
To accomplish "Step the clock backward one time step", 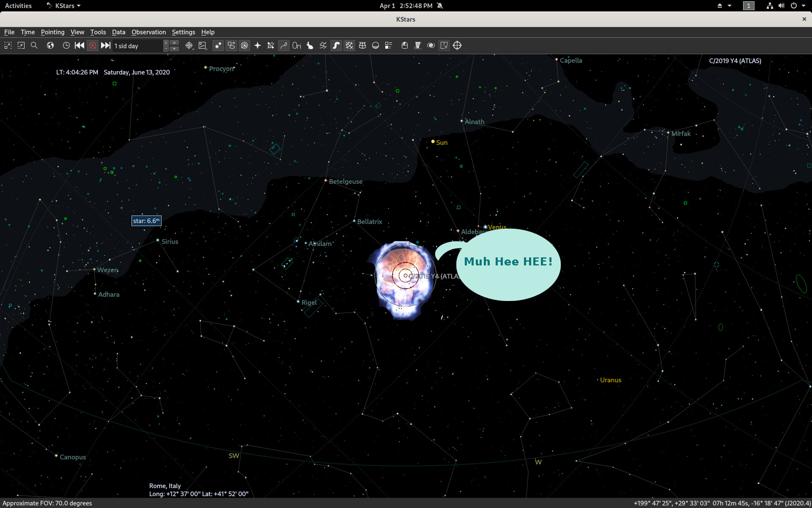I will [80, 45].
